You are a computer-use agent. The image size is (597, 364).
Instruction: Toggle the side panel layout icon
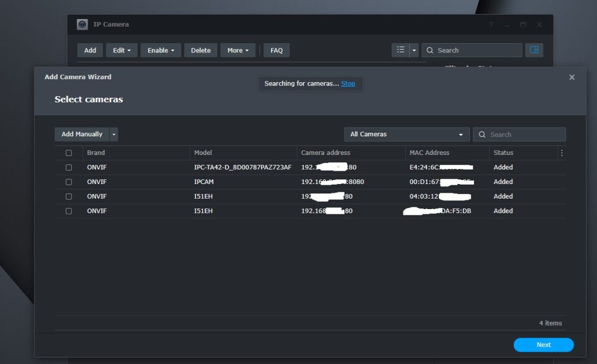coord(534,50)
